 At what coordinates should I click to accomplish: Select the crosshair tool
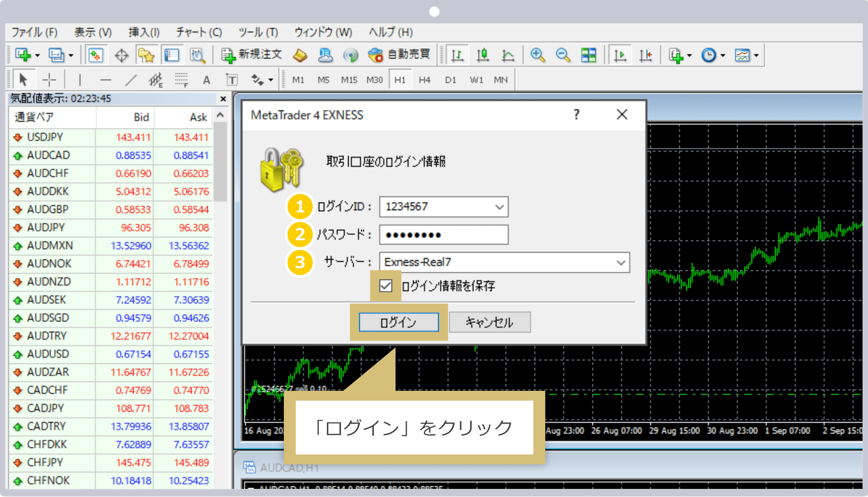[49, 80]
